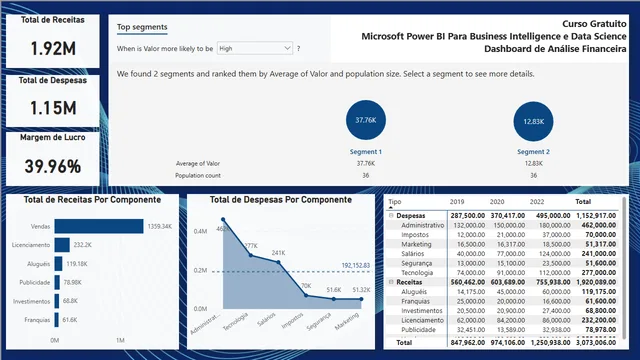Click the 1,250,938.00 total for 2022

(x=551, y=342)
